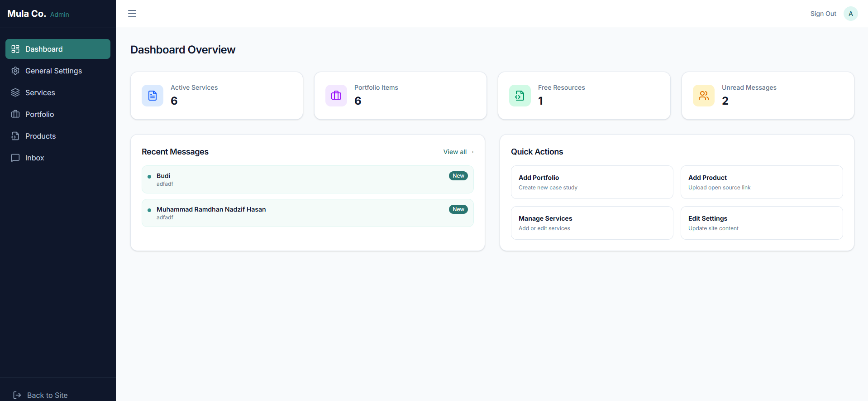The image size is (868, 401).
Task: Click the Admin label beside the logo
Action: 60,14
